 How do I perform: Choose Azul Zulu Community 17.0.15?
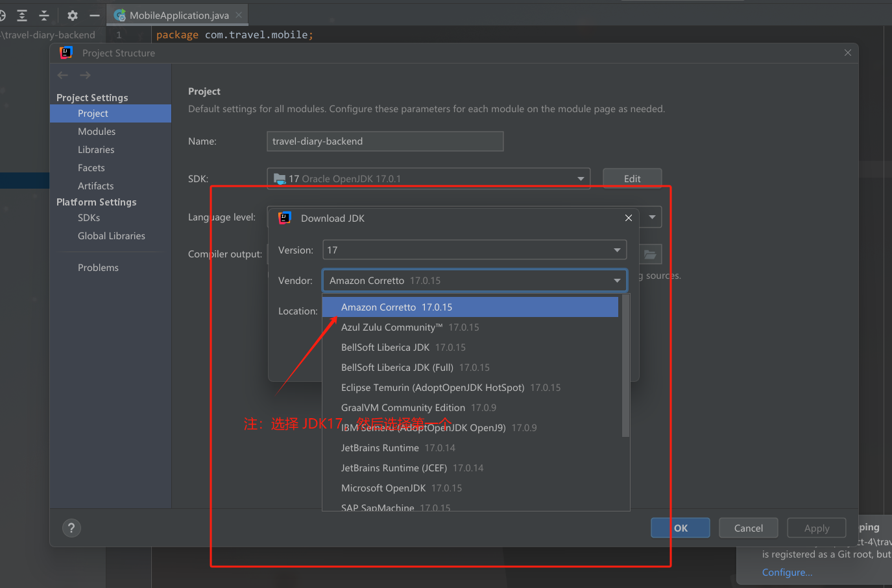pos(470,327)
